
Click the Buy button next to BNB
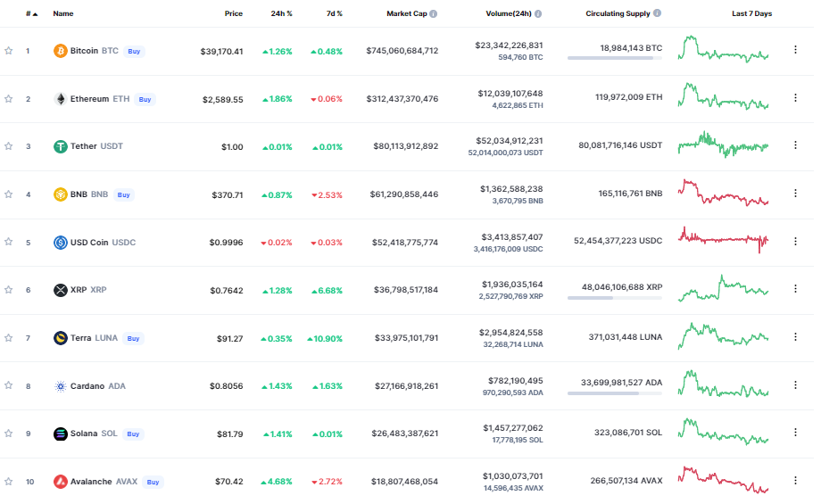click(x=123, y=194)
